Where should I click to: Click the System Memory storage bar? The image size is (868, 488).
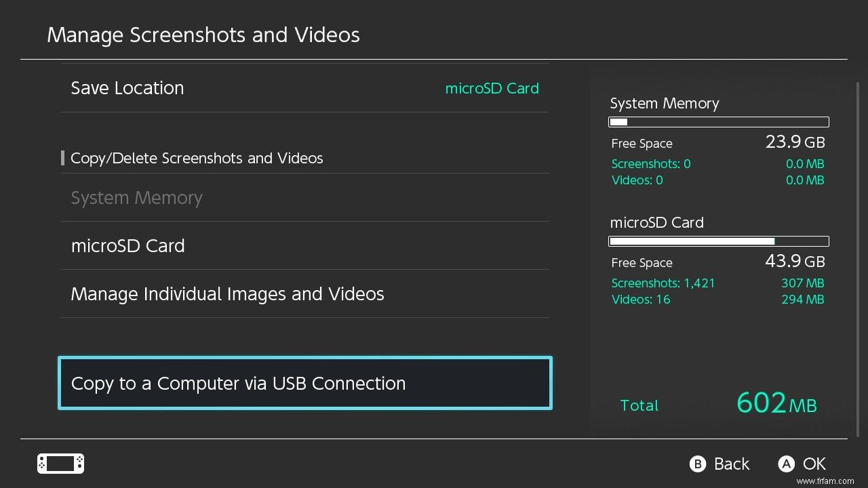719,123
